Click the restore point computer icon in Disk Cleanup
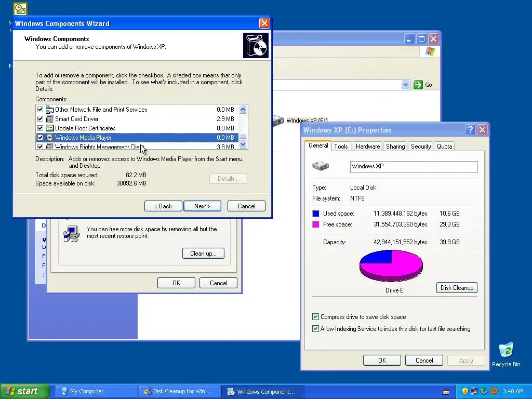The width and height of the screenshot is (532, 399). pos(71,233)
